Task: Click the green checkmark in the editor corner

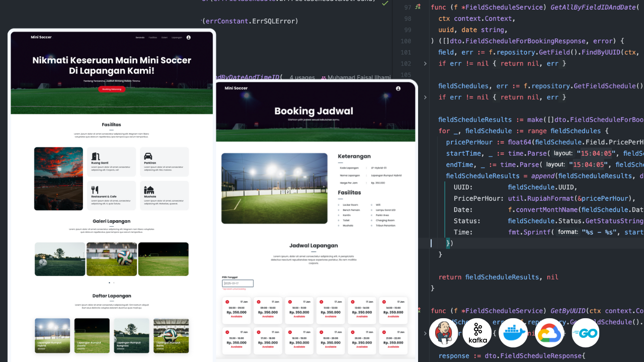Action: click(x=385, y=3)
